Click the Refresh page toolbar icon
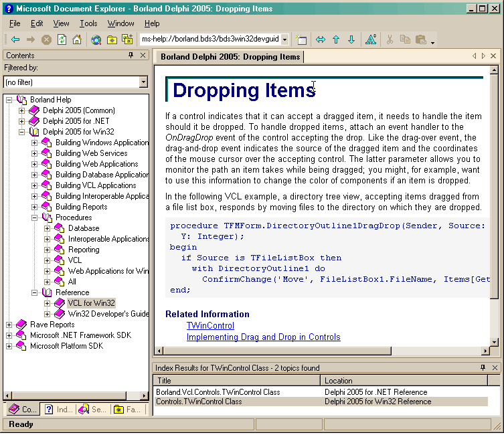Image resolution: width=504 pixels, height=435 pixels. pyautogui.click(x=62, y=39)
